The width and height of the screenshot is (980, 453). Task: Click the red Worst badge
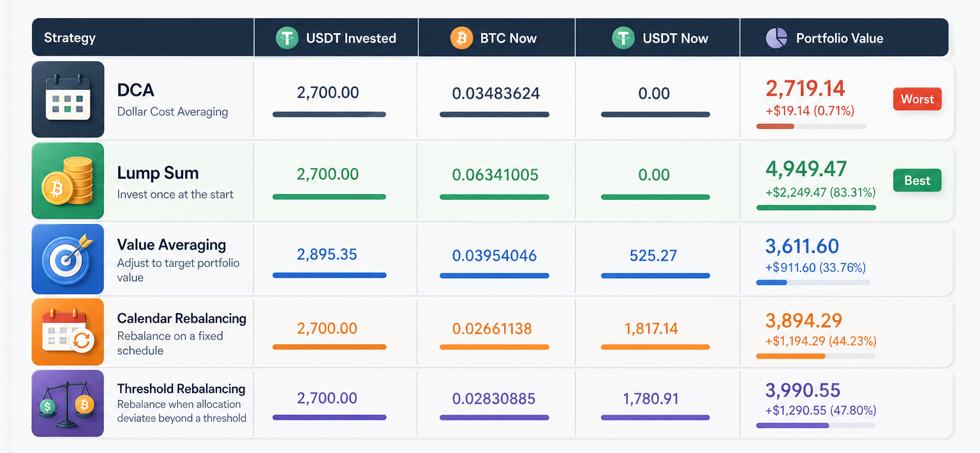point(917,99)
